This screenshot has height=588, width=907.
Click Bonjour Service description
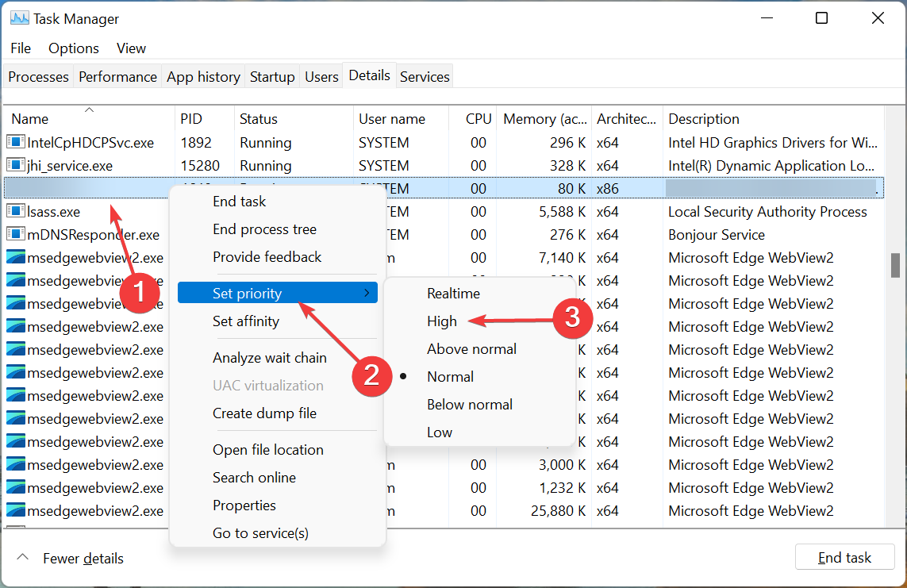coord(716,234)
